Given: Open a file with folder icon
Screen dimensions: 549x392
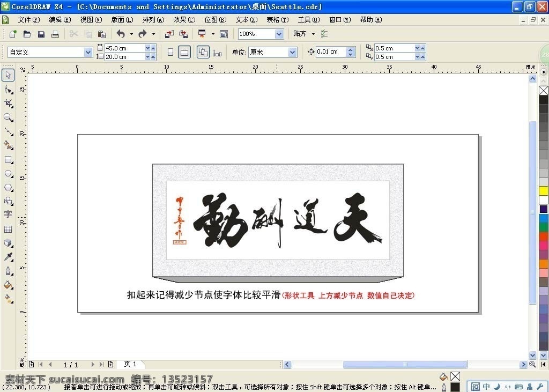Looking at the screenshot, I should pyautogui.click(x=27, y=34).
